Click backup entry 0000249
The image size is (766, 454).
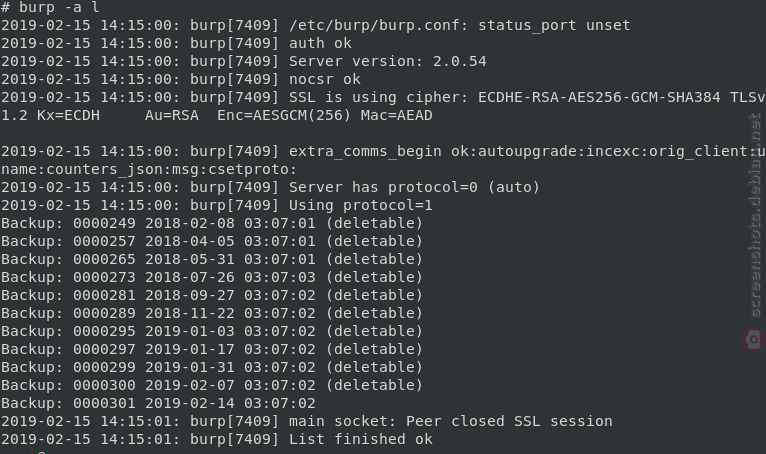coord(212,223)
